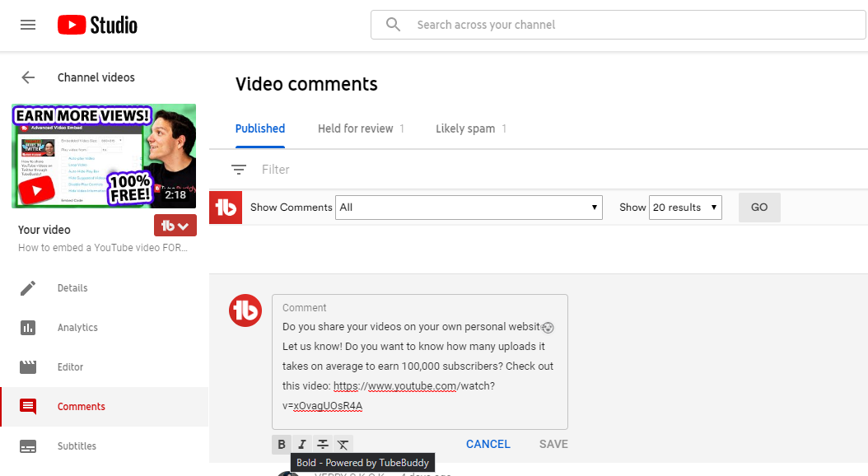Image resolution: width=868 pixels, height=476 pixels.
Task: Open the emoji picker in the comment box
Action: pos(548,327)
